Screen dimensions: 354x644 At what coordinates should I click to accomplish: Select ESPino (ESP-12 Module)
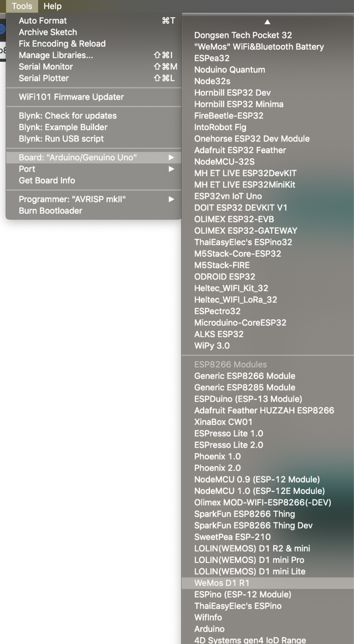point(268,594)
